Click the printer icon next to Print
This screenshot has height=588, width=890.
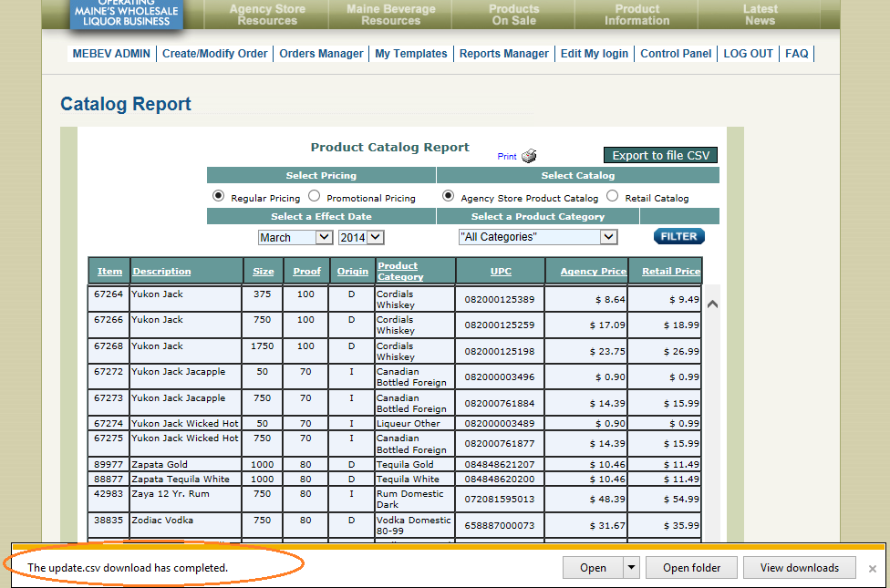pos(529,156)
